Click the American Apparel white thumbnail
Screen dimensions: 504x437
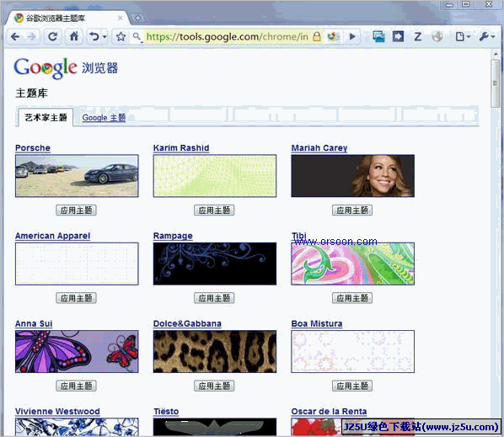[x=77, y=264]
